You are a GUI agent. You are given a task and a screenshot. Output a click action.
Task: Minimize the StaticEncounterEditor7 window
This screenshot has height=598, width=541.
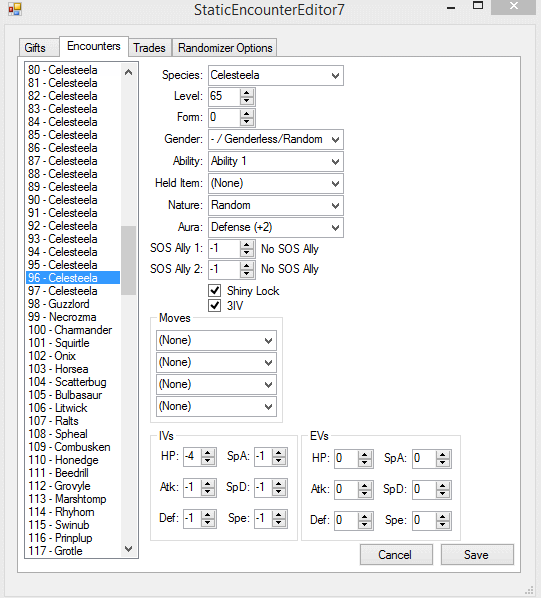pyautogui.click(x=451, y=7)
